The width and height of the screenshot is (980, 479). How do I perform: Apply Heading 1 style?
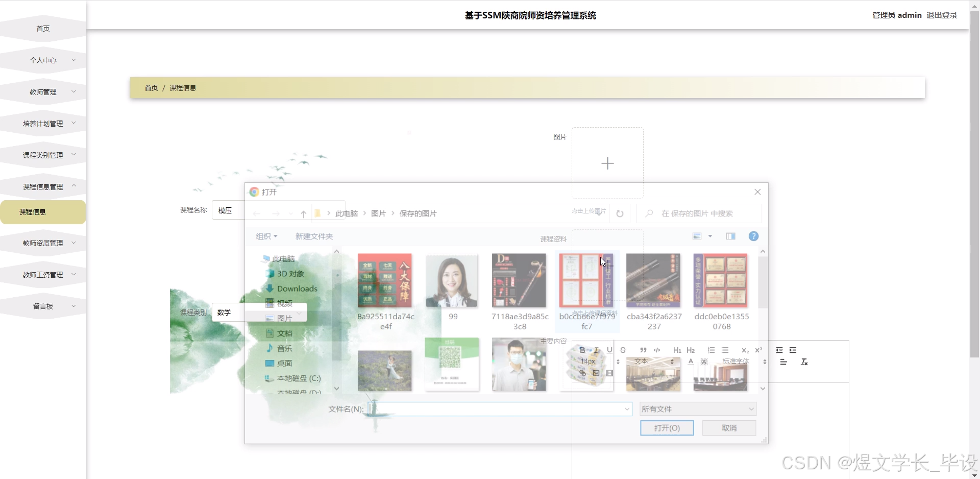[x=677, y=350]
